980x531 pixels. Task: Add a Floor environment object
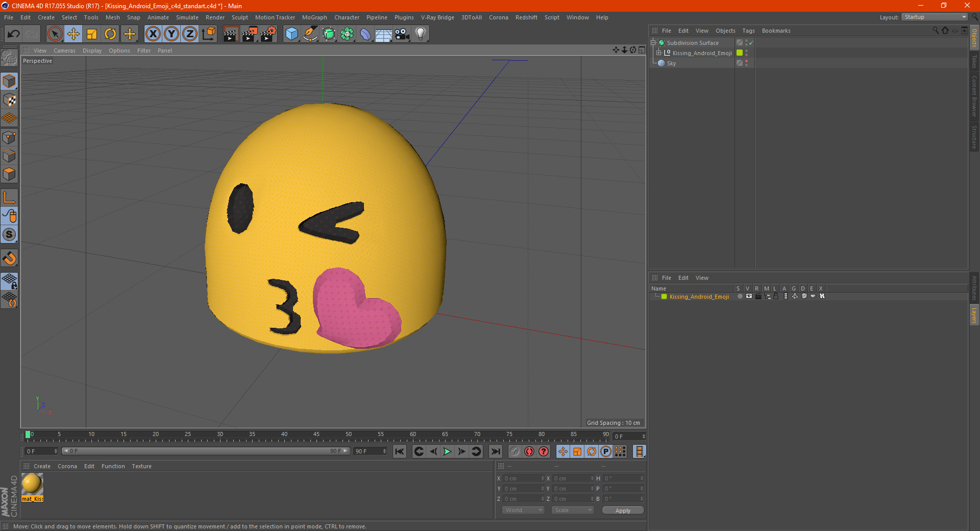(x=383, y=34)
